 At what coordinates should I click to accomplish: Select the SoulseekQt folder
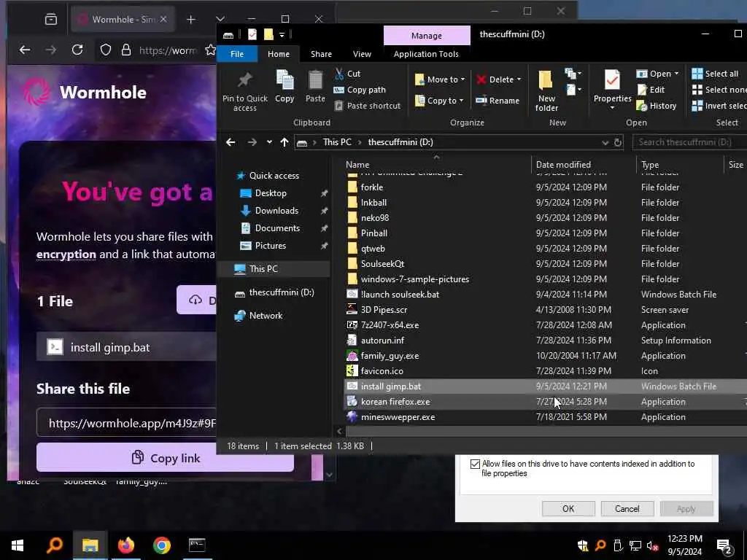click(382, 264)
